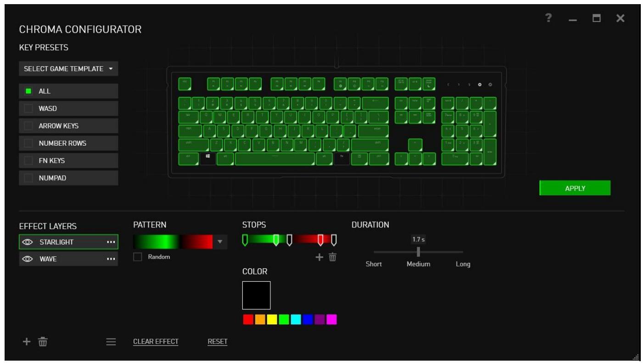The width and height of the screenshot is (644, 363).
Task: Click the Short duration label
Action: coord(374,264)
